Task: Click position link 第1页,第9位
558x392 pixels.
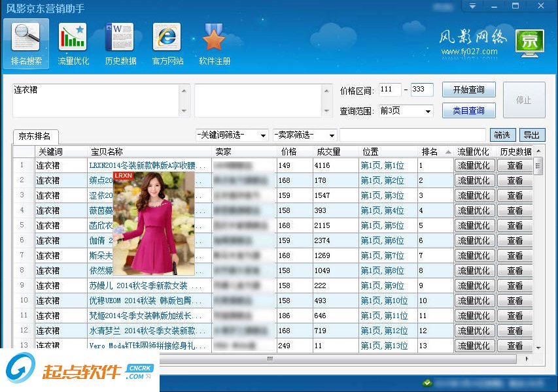Action: pyautogui.click(x=382, y=286)
